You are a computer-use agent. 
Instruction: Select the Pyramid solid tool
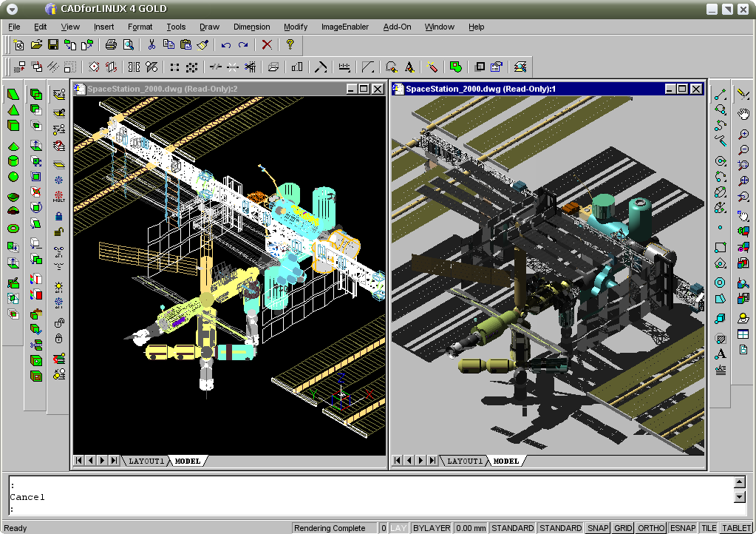pos(13,110)
